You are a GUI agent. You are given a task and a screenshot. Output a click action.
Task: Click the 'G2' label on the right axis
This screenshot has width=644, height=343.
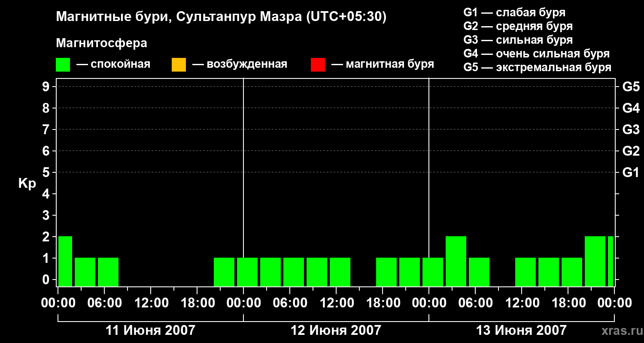coord(631,151)
